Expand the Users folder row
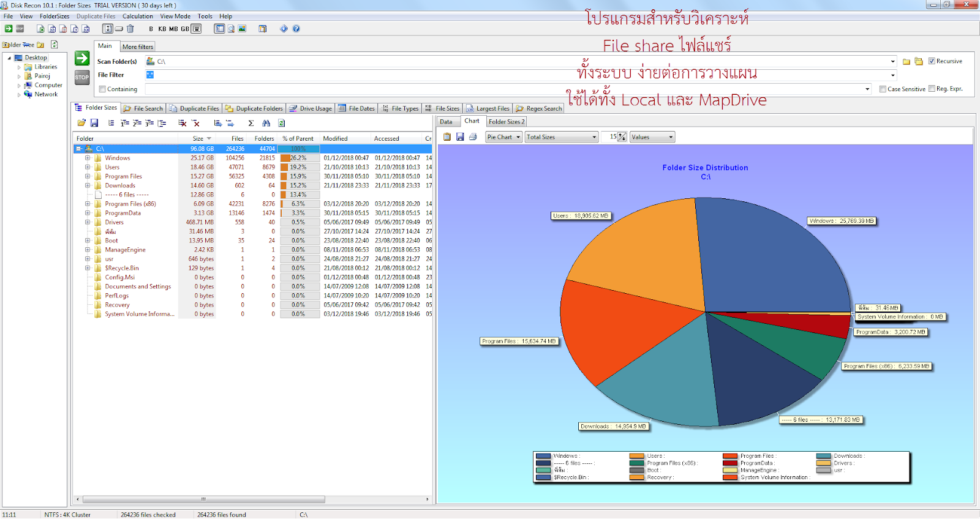 pos(88,167)
